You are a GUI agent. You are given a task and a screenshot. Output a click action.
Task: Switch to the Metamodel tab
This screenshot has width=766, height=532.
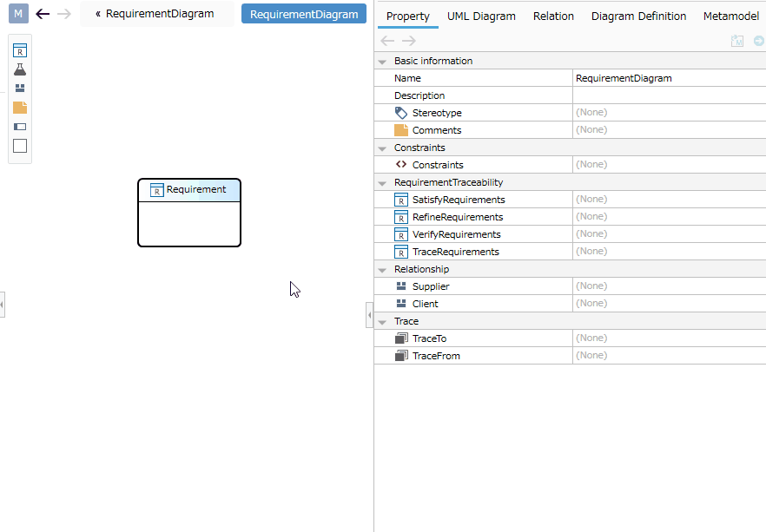(x=731, y=16)
